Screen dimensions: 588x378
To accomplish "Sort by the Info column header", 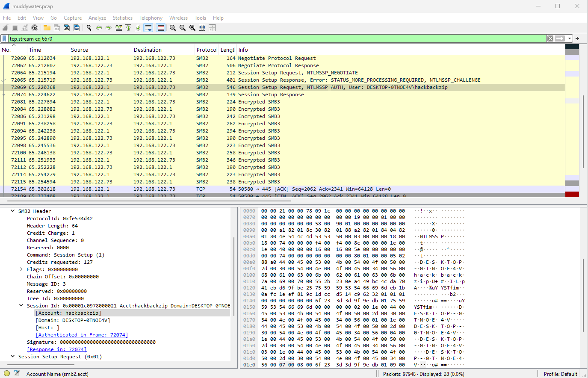I will [x=401, y=50].
